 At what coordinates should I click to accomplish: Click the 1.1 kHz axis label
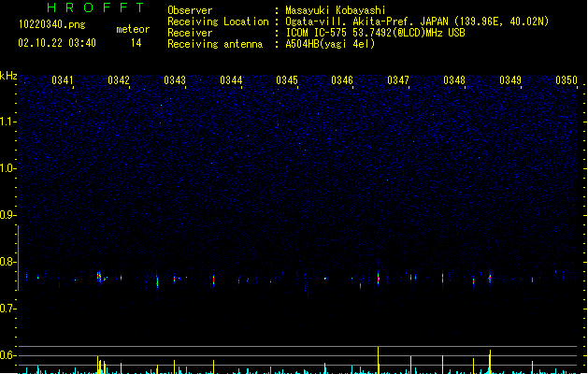(7, 122)
